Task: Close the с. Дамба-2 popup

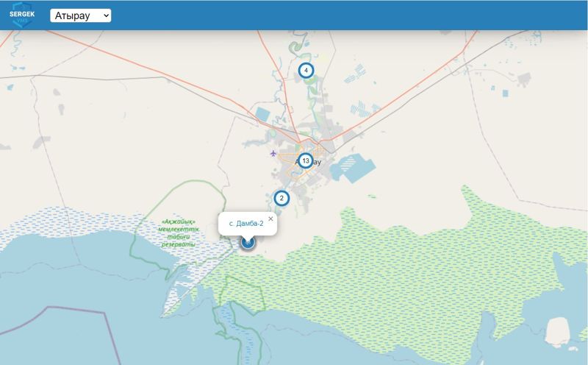Action: (270, 219)
